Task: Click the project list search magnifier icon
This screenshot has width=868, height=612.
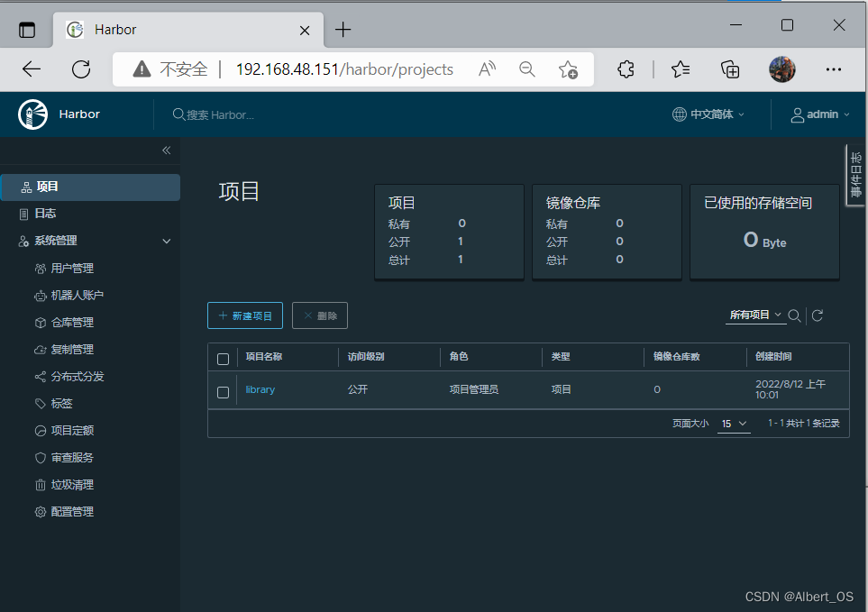Action: [x=794, y=315]
